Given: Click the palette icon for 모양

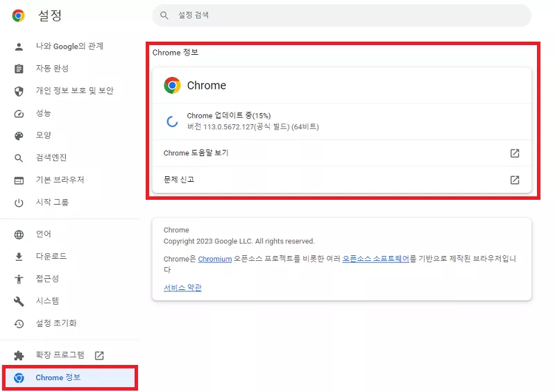Looking at the screenshot, I should [19, 136].
